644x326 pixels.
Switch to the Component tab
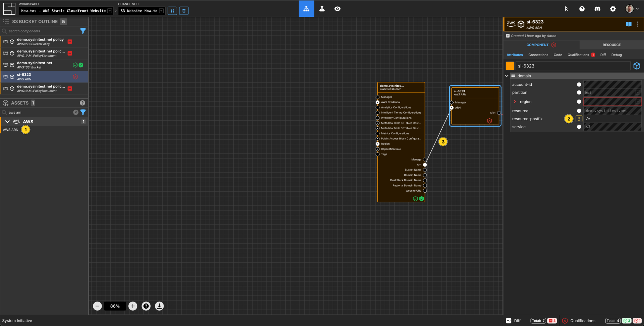(x=541, y=45)
